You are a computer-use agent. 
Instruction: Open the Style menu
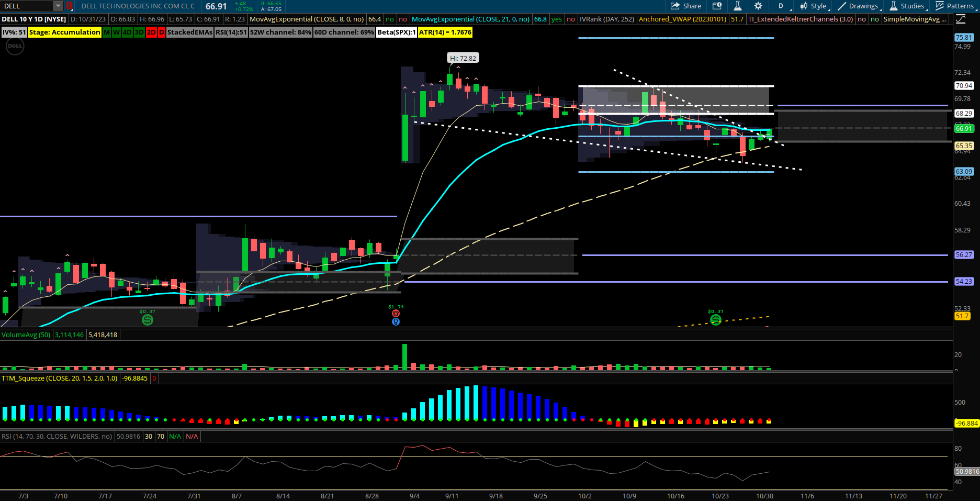815,6
